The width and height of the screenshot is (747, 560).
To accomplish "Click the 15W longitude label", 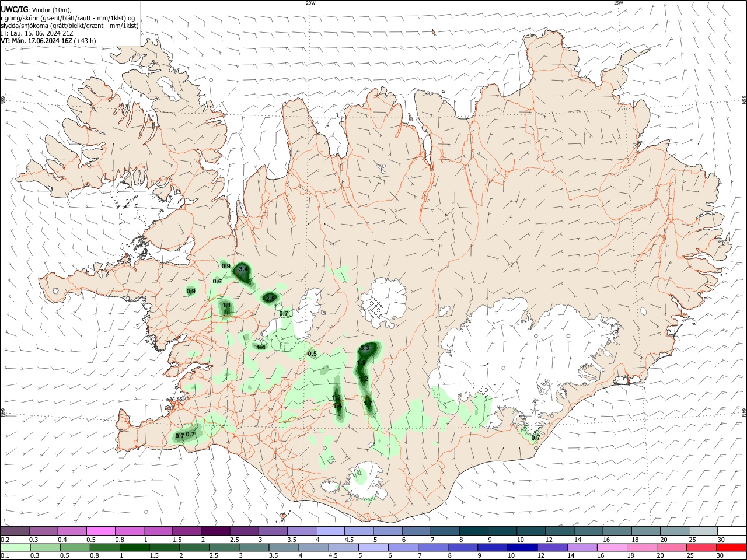I will click(x=618, y=3).
